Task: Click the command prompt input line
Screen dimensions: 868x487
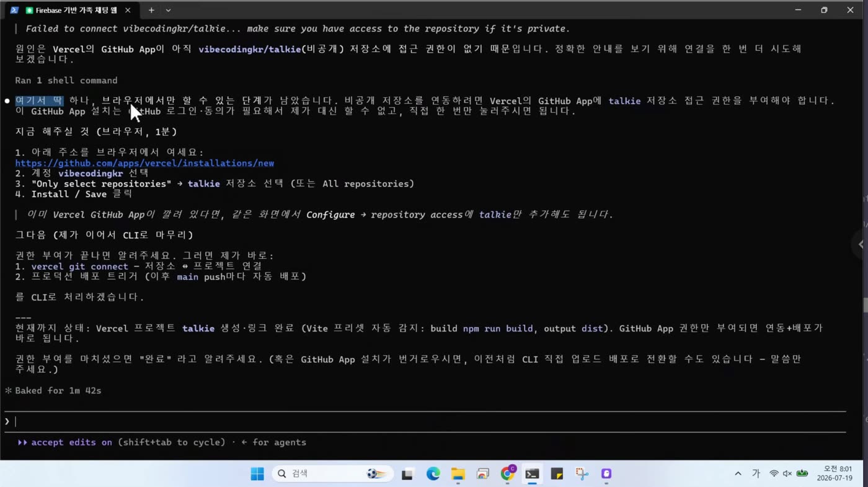Action: (x=425, y=422)
